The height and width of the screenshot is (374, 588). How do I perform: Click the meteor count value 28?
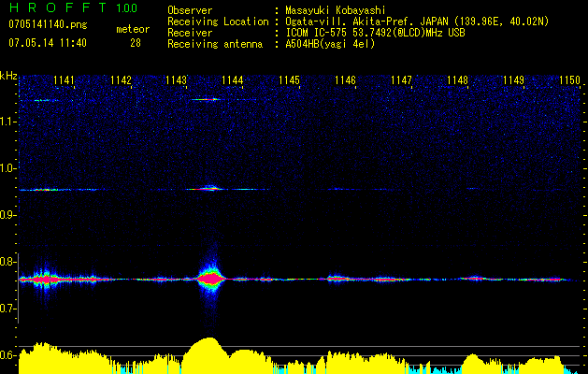point(136,43)
